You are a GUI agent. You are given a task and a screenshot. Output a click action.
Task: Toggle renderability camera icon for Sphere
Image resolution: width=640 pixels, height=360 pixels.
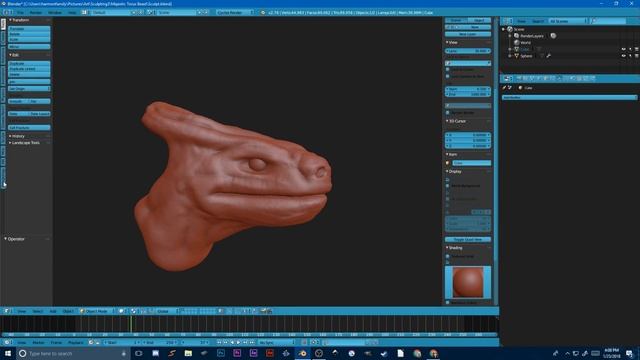click(636, 56)
